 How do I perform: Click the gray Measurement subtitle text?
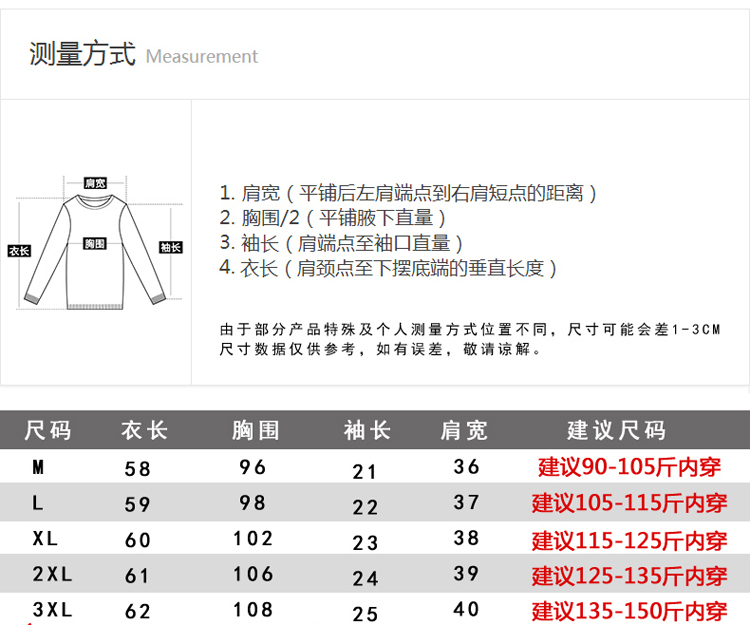click(x=202, y=57)
